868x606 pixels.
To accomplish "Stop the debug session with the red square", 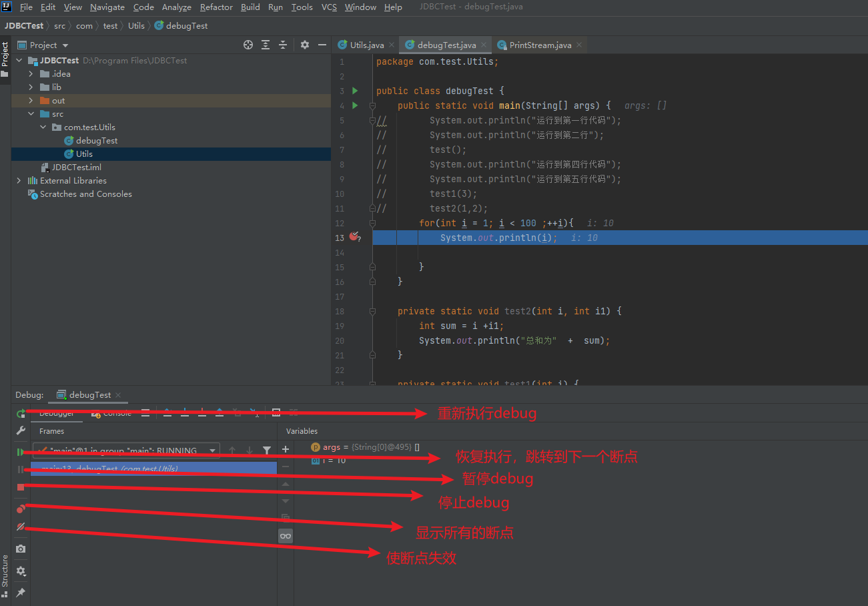I will click(21, 487).
